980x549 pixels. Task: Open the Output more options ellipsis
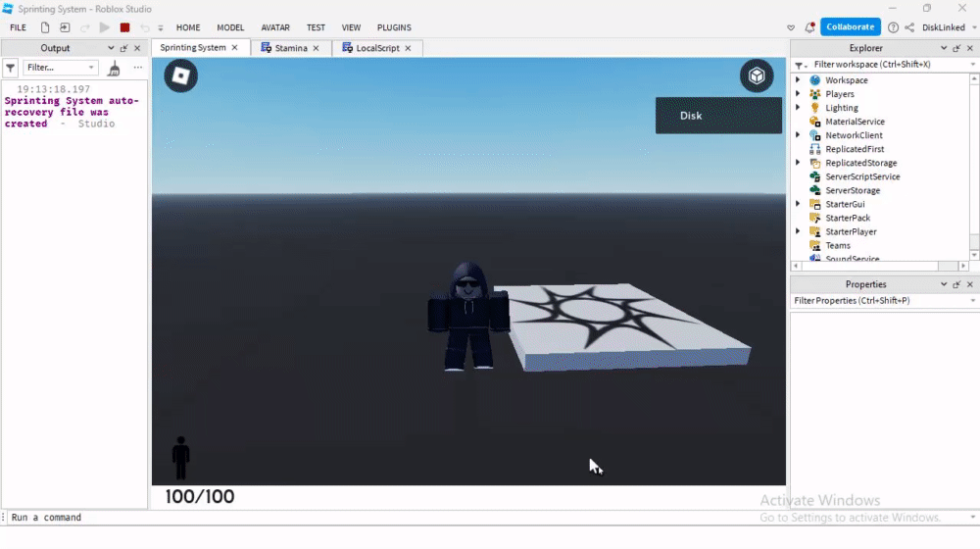tap(138, 68)
